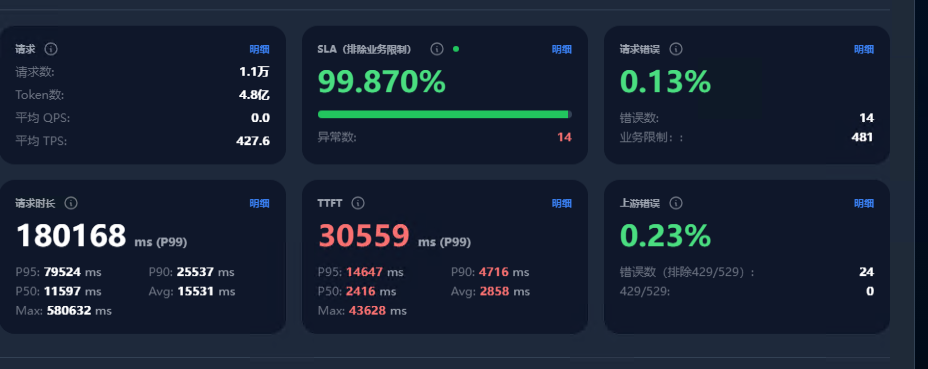Click the 请求时长 card title
This screenshot has width=928, height=369.
[36, 204]
